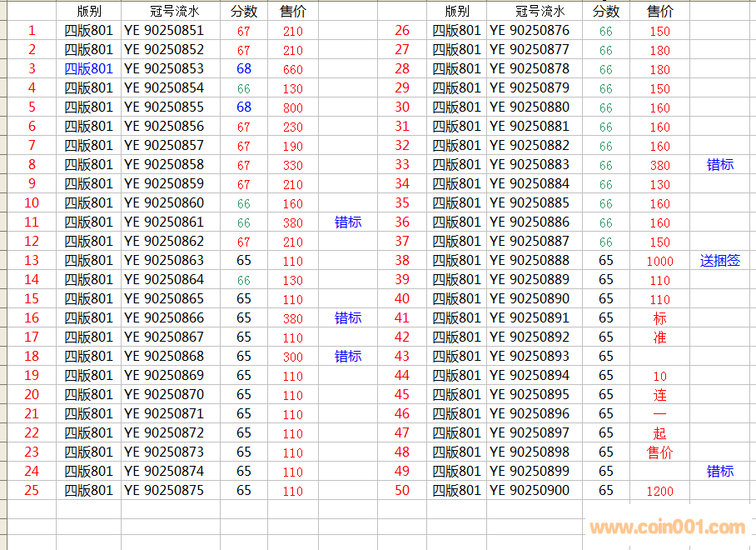
Task: Open the www.coin001.com watermark link
Action: click(x=668, y=527)
